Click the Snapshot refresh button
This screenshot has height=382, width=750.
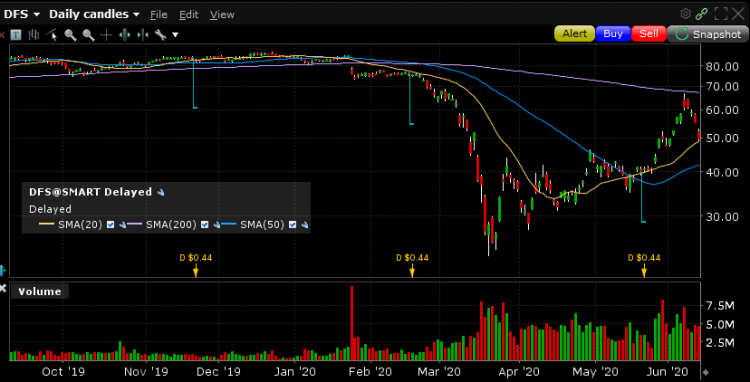pos(707,34)
